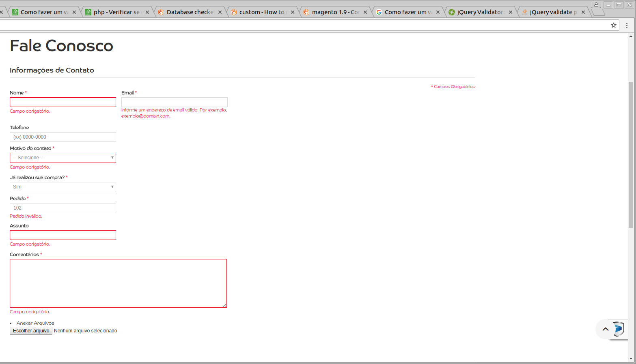636x364 pixels.
Task: Close the first 'Como fazer um' tab
Action: pos(74,12)
